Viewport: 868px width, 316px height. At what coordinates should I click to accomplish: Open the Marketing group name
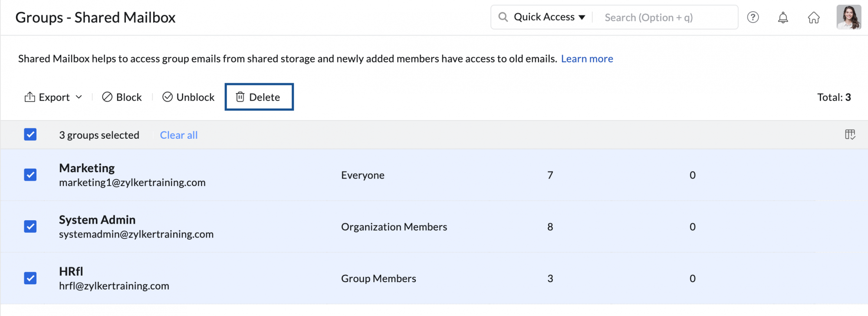tap(87, 168)
